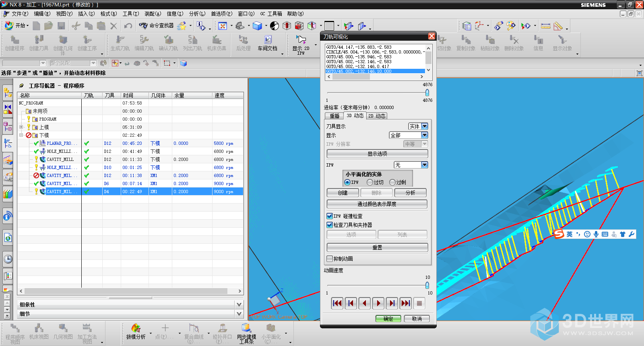Click the 确定 OK button
644x346 pixels.
tap(388, 319)
